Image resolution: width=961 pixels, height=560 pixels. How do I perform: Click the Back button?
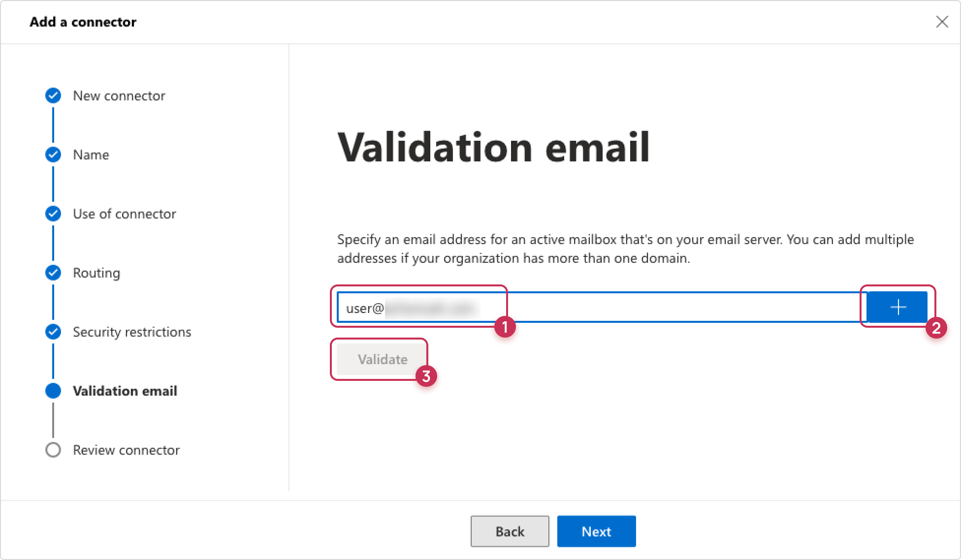pyautogui.click(x=510, y=531)
